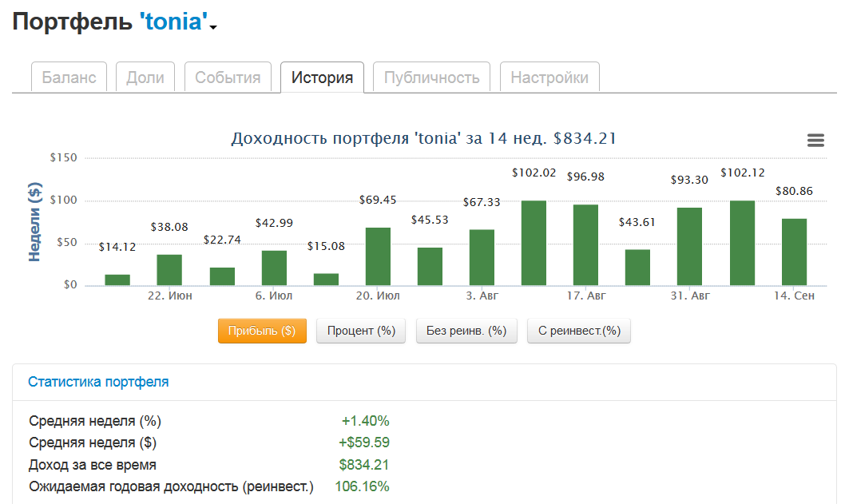Click the Статистика портфеля heading
841x504 pixels.
[98, 382]
